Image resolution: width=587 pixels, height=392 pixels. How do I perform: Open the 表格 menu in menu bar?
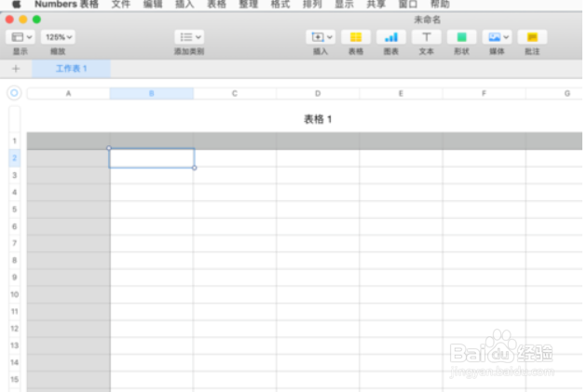(x=216, y=4)
